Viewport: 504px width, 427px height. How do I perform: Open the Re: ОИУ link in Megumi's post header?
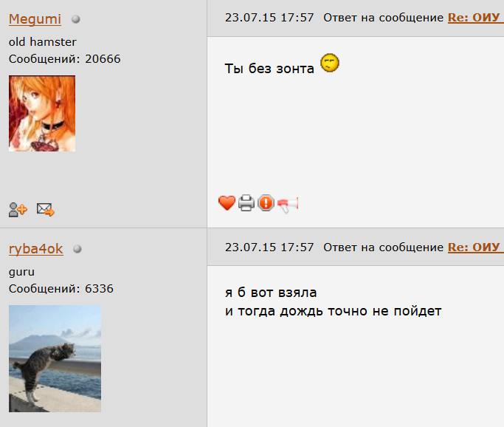point(476,18)
